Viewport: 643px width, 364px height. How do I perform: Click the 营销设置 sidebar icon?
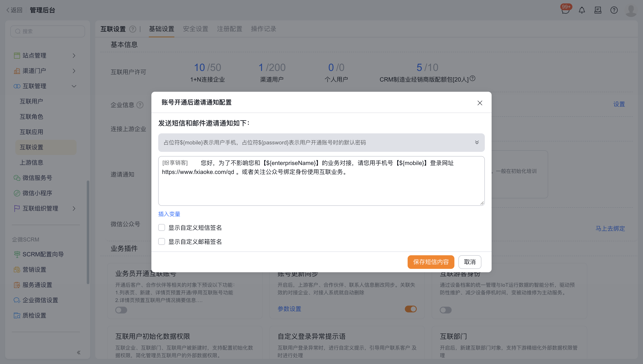17,269
